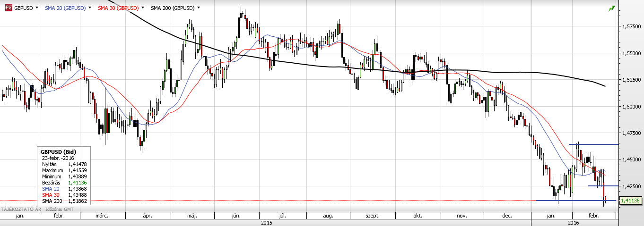Viewport: 644px width, 226px height.
Task: Click the júl. month label on the time axis
Action: (283, 216)
